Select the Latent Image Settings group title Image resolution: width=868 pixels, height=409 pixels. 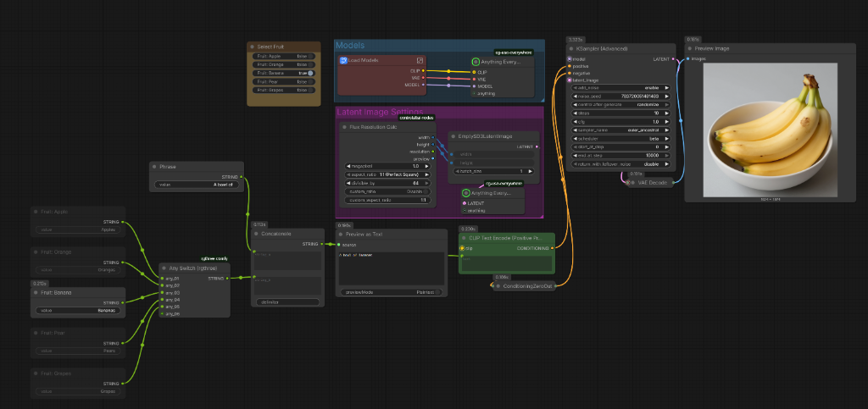click(x=380, y=112)
